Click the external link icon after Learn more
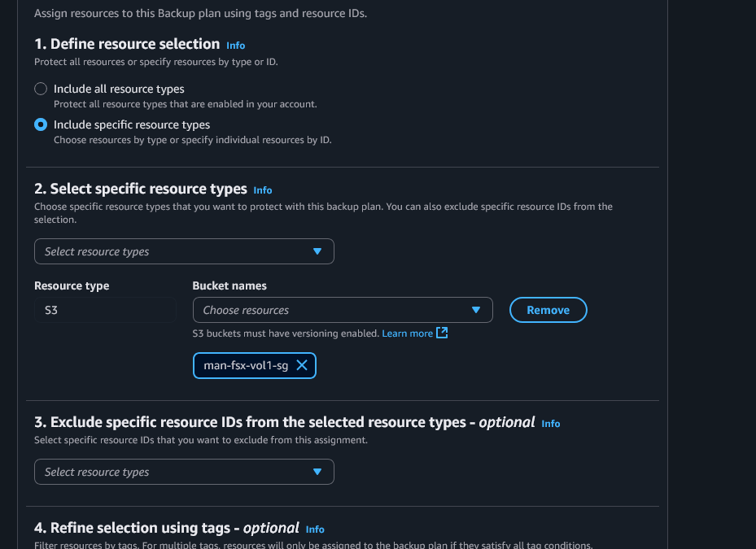 [x=442, y=333]
